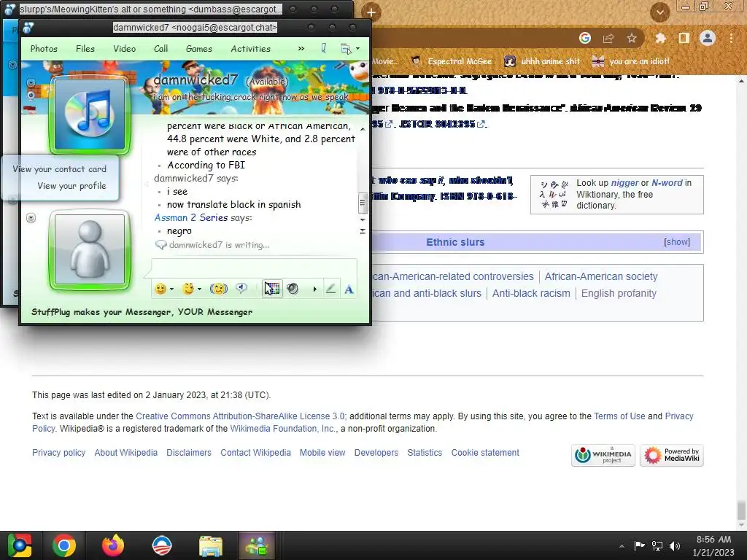Open the show menu dropdown icon in Messenger
This screenshot has width=747, height=560.
349,49
